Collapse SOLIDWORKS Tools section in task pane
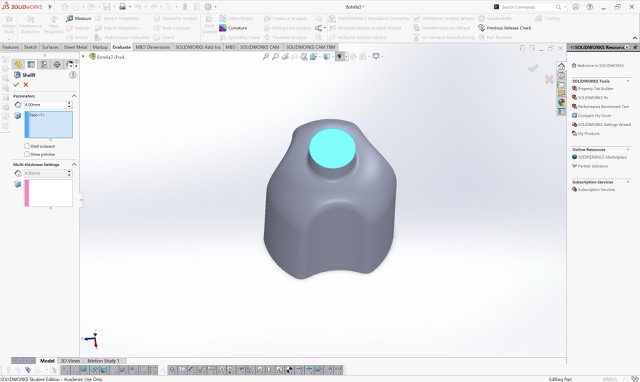Image resolution: width=640 pixels, height=382 pixels. pyautogui.click(x=628, y=81)
